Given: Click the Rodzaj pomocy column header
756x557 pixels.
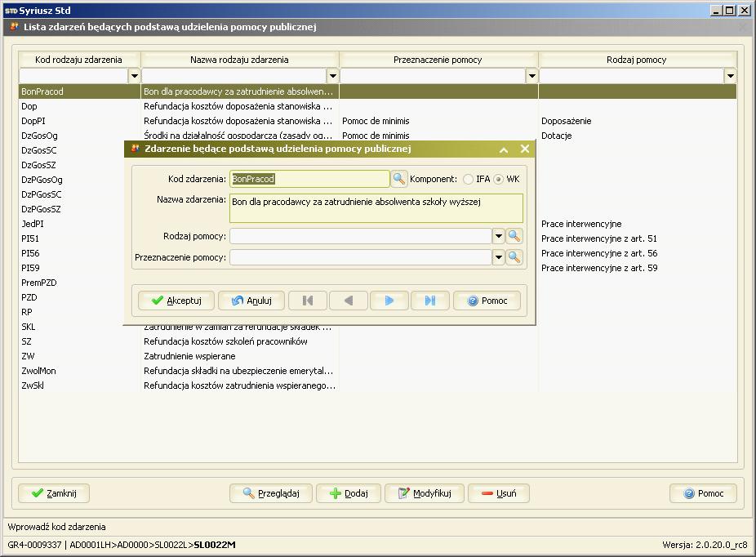Looking at the screenshot, I should [x=637, y=60].
